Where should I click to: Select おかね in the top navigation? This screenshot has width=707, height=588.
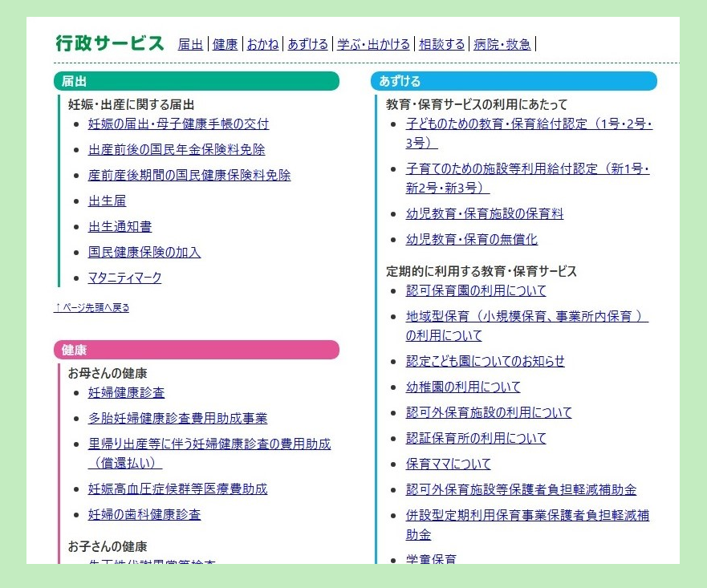pos(262,44)
